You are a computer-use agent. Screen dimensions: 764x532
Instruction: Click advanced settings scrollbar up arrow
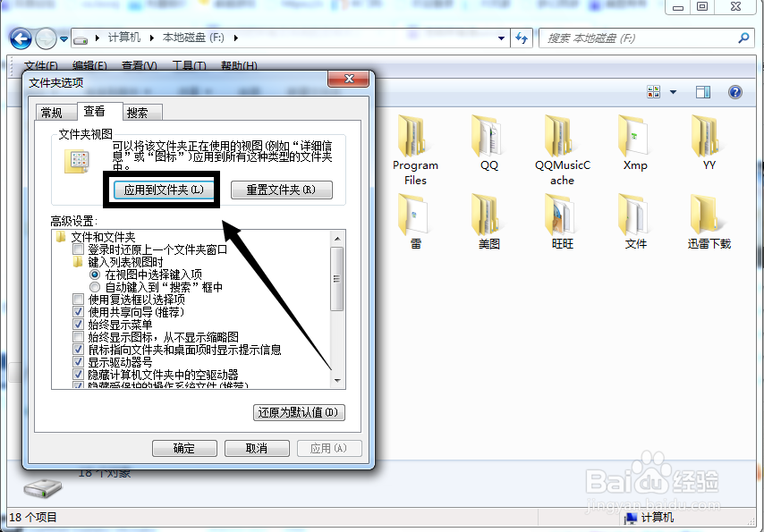point(337,239)
